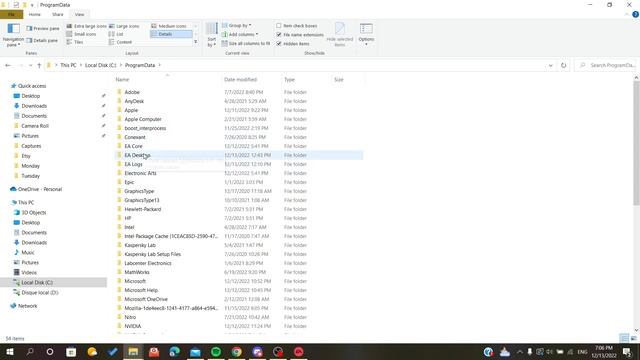Open Camera Roll in Quick access
640x360 pixels.
tap(35, 126)
